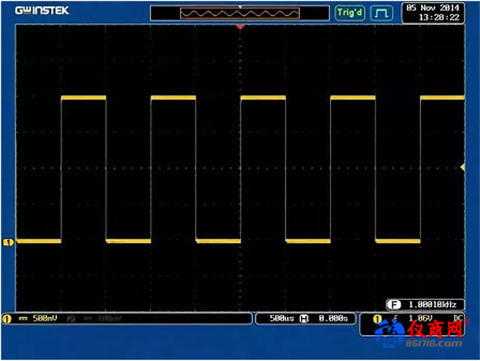Select the channel 1 indicator badge

[x=7, y=319]
